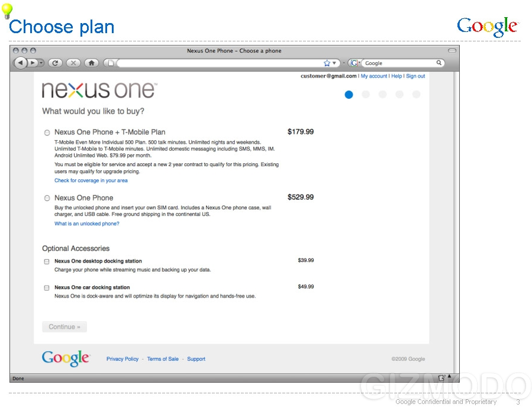Check the desktop docking station accessory
Screen dimensions: 532x417
47,261
